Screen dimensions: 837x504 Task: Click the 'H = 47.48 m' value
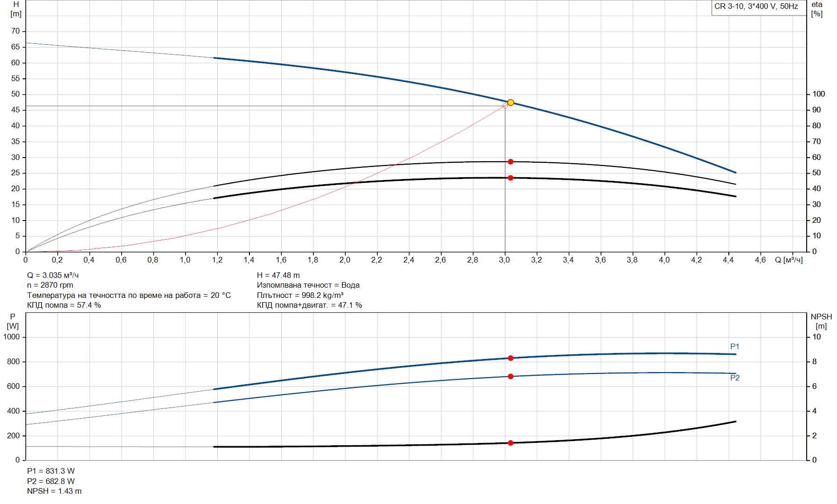278,275
